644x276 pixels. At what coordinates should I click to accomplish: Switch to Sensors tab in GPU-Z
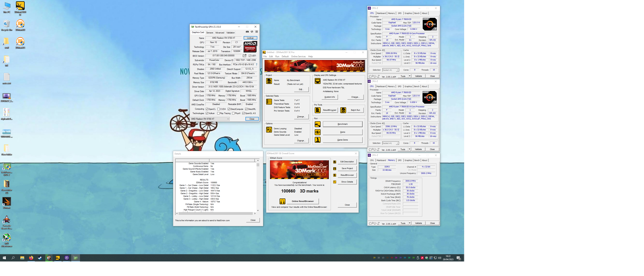pyautogui.click(x=210, y=33)
